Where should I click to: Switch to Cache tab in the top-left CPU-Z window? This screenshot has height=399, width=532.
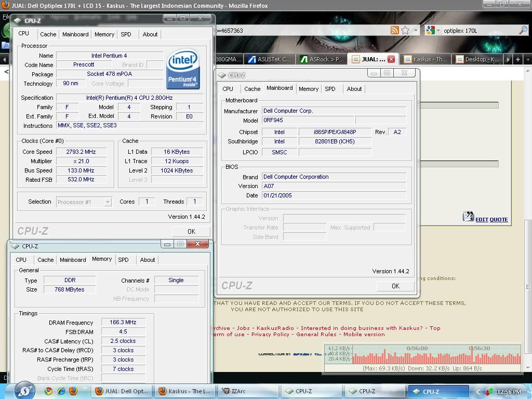click(x=48, y=34)
